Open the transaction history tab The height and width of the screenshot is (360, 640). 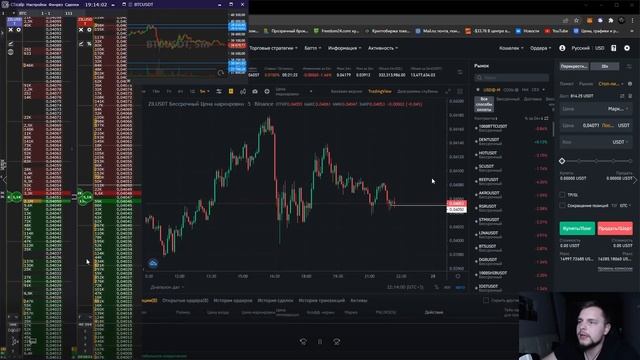click(x=322, y=300)
